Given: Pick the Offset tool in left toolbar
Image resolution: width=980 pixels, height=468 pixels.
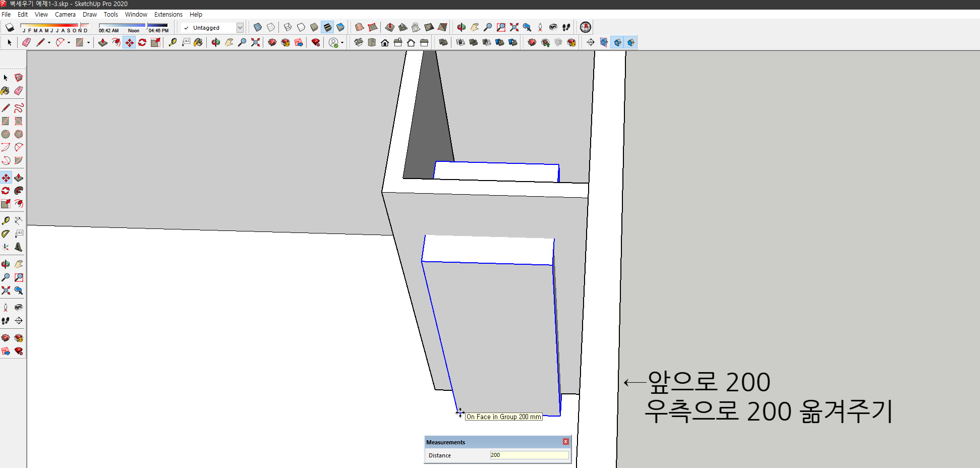Looking at the screenshot, I should (x=19, y=204).
